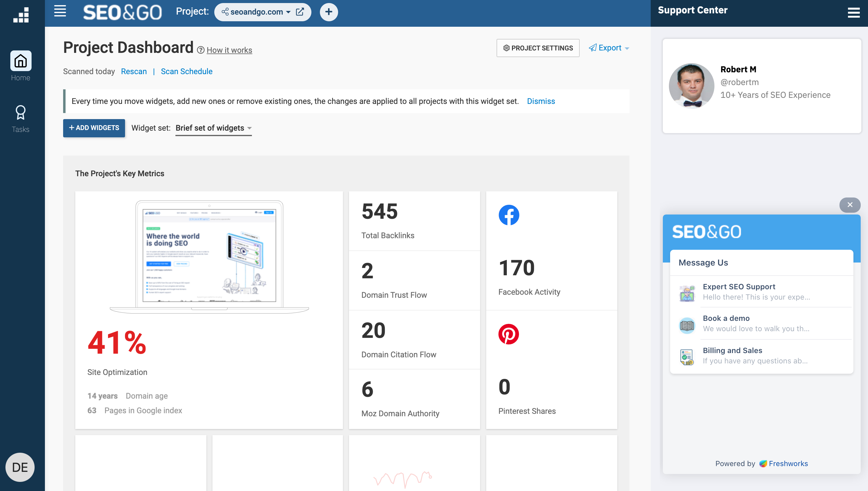868x491 pixels.
Task: Click the Add Widgets button
Action: pyautogui.click(x=94, y=128)
